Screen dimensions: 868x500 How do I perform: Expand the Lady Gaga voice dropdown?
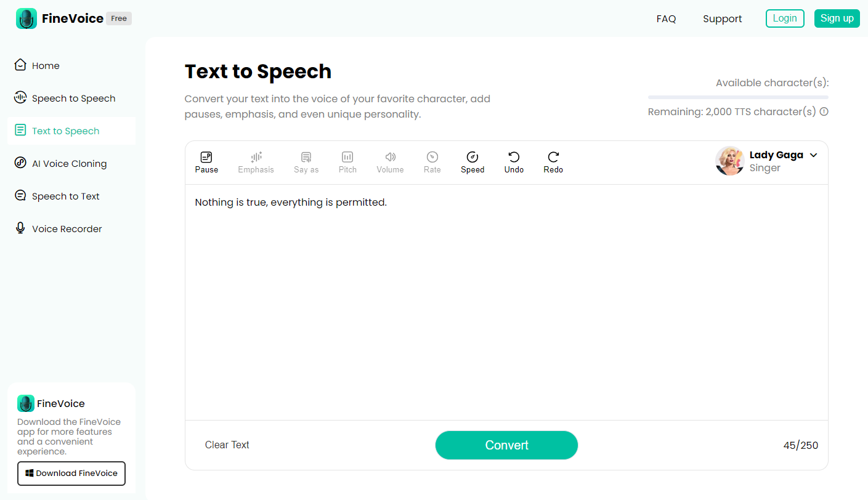click(x=813, y=155)
